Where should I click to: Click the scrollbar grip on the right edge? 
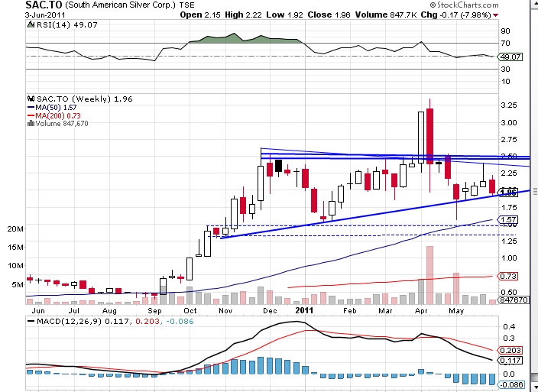click(535, 193)
